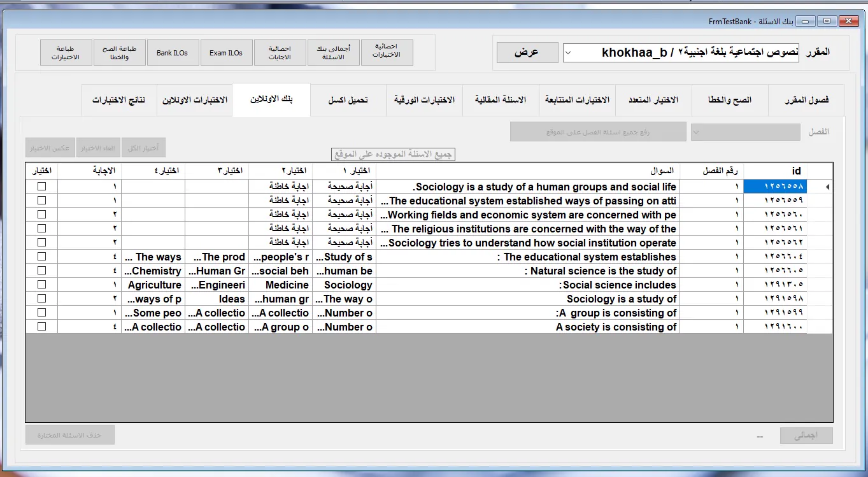Open Bank ILOs
868x477 pixels.
173,53
